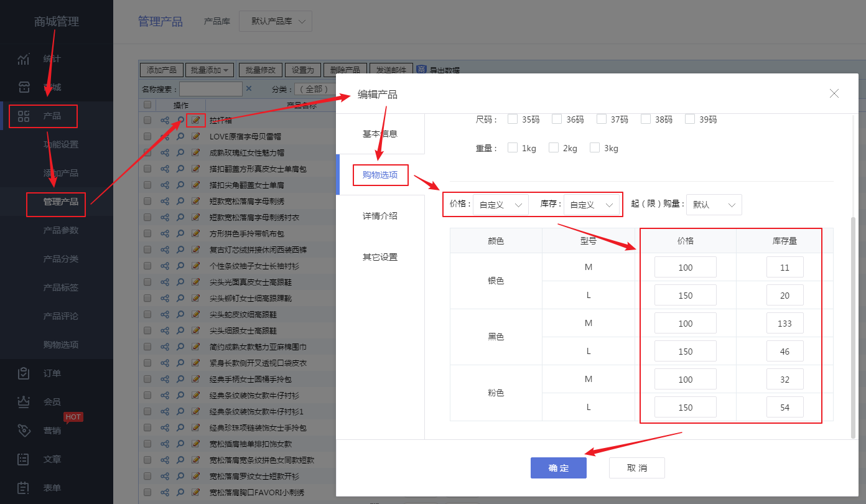Screen dimensions: 866x504
Task: Check the 1kg weight checkbox
Action: 513,147
